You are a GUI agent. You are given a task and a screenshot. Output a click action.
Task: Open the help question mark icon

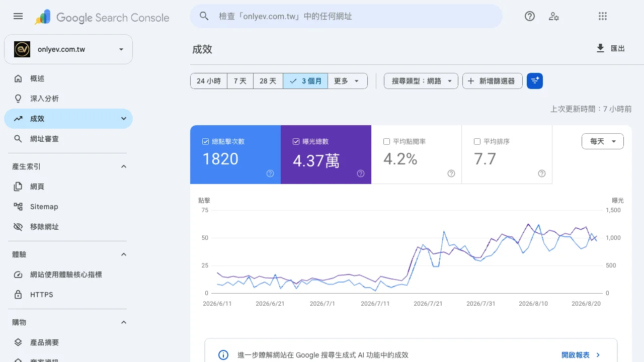tap(530, 16)
